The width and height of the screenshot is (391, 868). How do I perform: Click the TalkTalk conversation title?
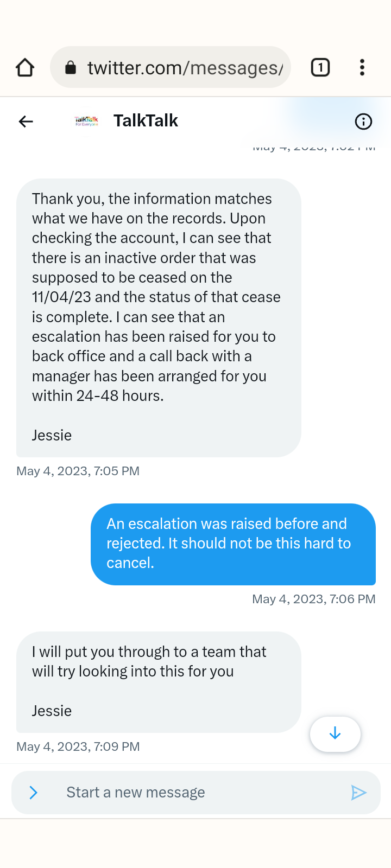(146, 121)
